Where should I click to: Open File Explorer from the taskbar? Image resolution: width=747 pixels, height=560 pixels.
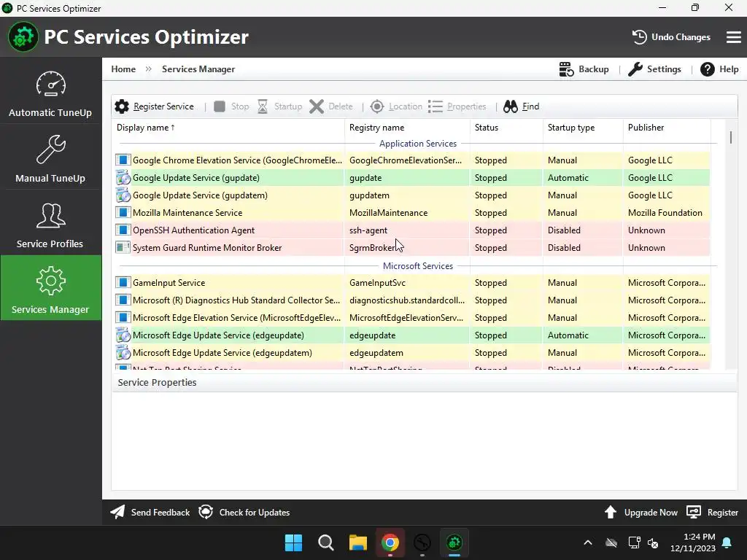(x=357, y=542)
